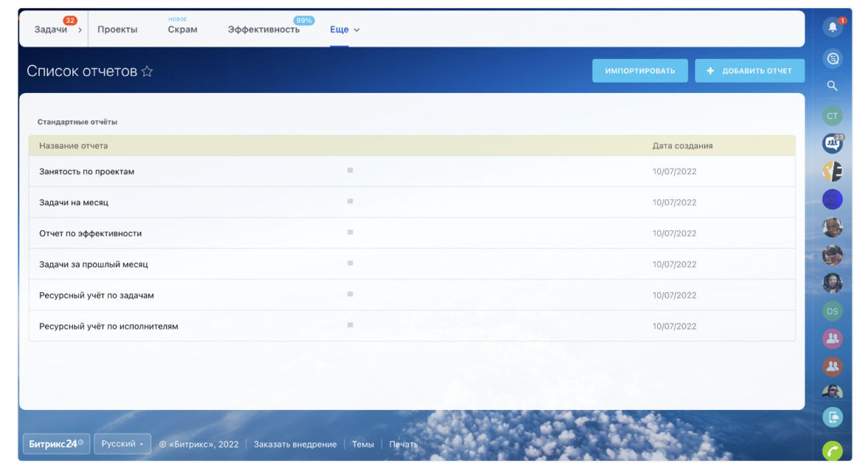Click the Добавить отчет button
868x469 pixels.
749,71
